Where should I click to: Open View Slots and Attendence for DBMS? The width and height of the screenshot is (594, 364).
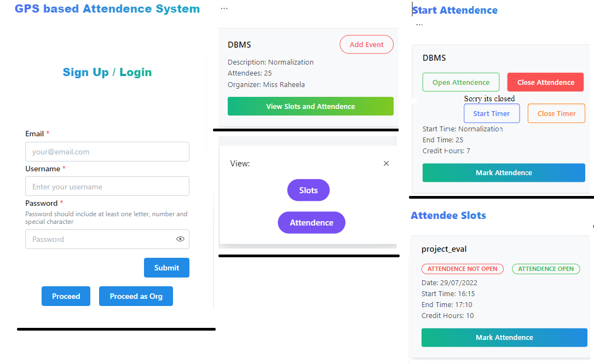pyautogui.click(x=310, y=106)
